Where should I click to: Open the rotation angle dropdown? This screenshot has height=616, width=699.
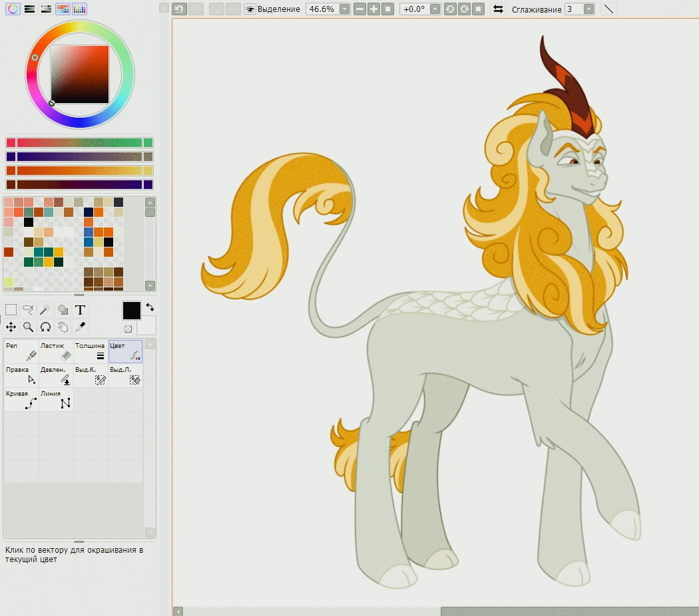click(x=435, y=9)
